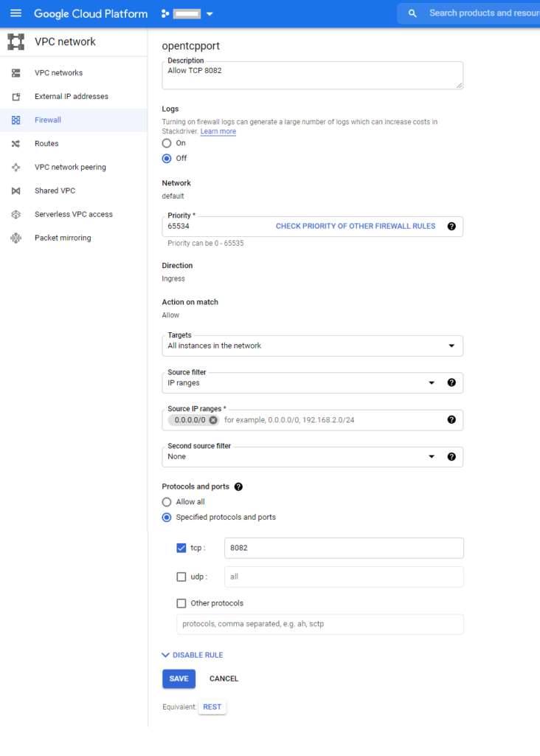Screen dimensions: 540x756
Task: Open Serverless VPC access page
Action: pyautogui.click(x=74, y=214)
